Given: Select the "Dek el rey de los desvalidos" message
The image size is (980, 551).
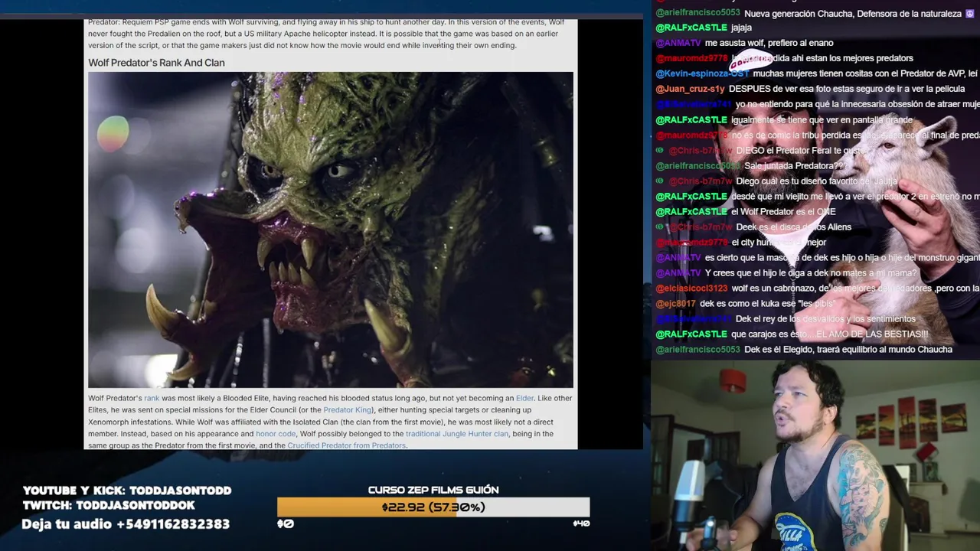Looking at the screenshot, I should 786,319.
